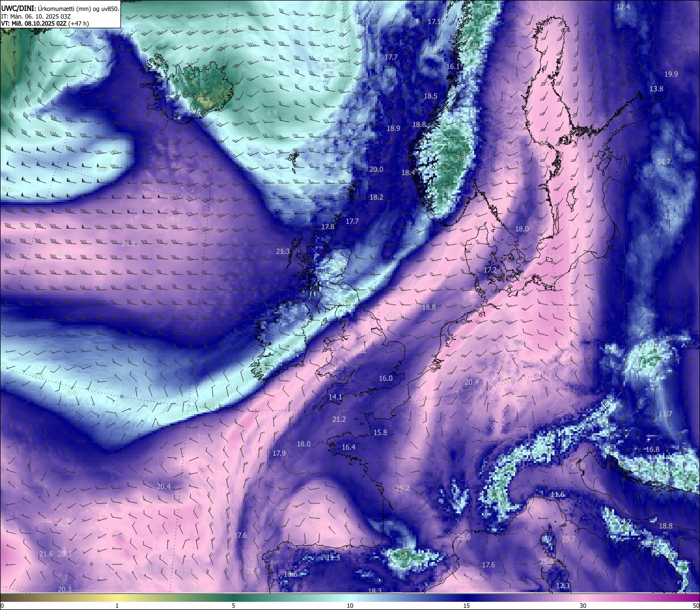
Task: Click the colour scale tick labelled 10
Action: click(350, 606)
